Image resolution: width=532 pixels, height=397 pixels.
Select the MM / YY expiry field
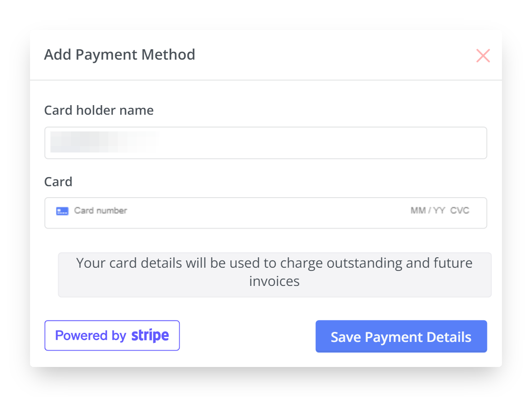tap(428, 210)
